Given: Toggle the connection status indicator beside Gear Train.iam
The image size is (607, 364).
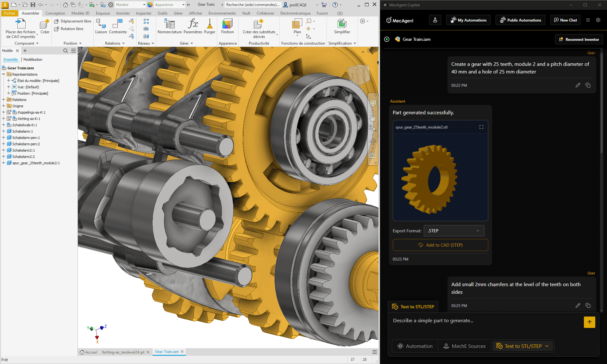Looking at the screenshot, I should [387, 39].
